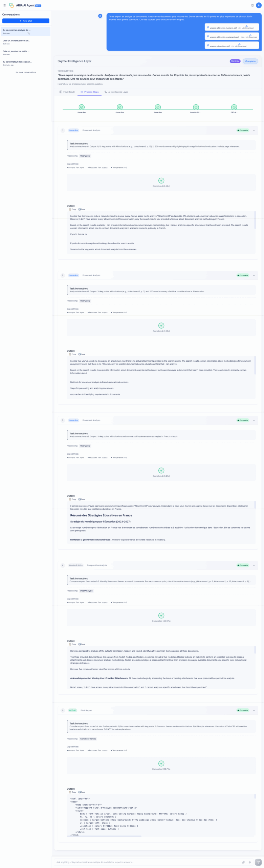Click the Complete status button in header
Image resolution: width=264 pixels, height=868 pixels.
250,61
